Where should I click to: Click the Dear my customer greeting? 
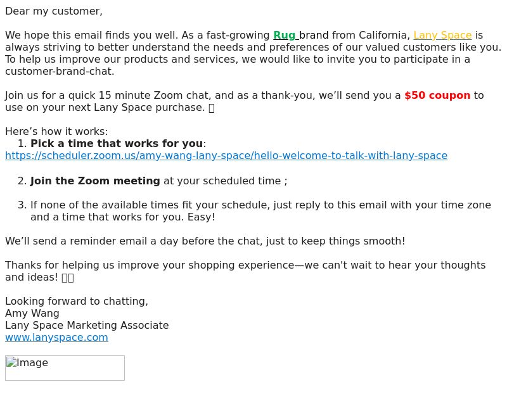click(x=54, y=11)
